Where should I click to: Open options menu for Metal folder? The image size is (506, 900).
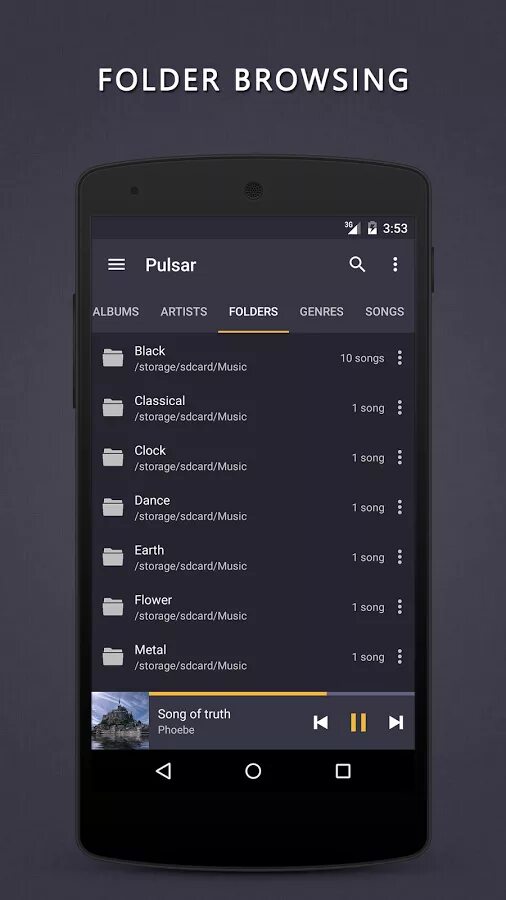click(400, 656)
